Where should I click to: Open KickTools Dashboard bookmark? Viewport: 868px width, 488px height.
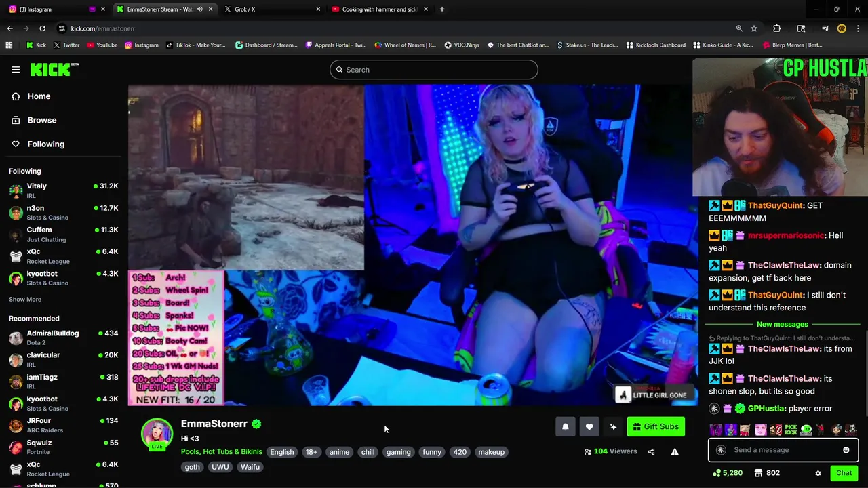click(x=656, y=45)
